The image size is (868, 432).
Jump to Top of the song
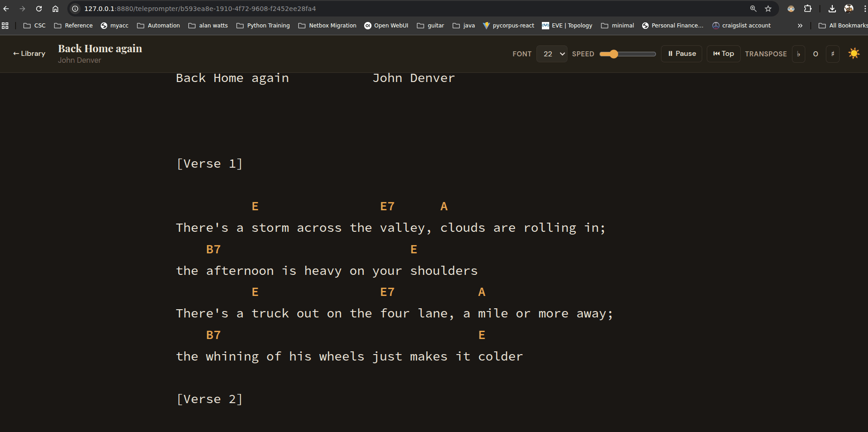tap(723, 54)
